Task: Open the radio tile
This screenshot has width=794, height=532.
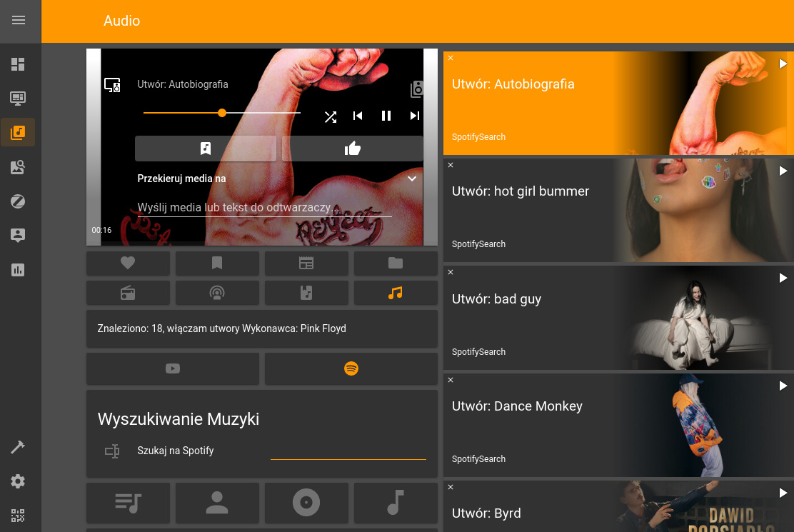Action: point(128,293)
